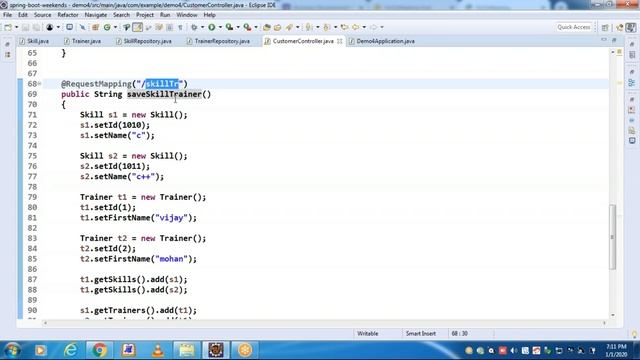This screenshot has height=360, width=640.
Task: Click the New Java Package icon
Action: tap(95, 27)
